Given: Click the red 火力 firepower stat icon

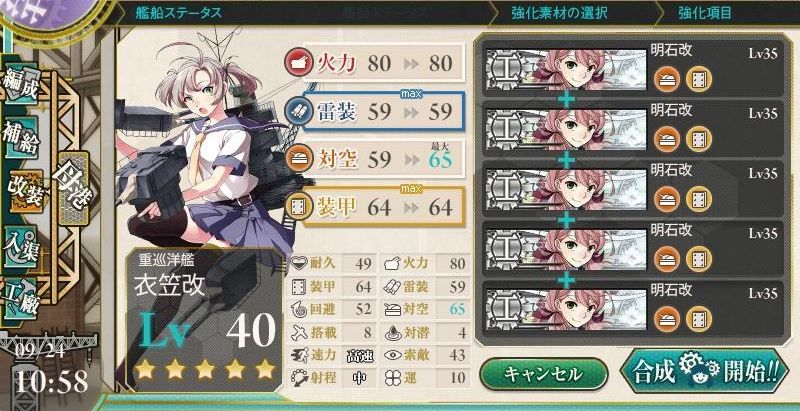Looking at the screenshot, I should tap(296, 63).
